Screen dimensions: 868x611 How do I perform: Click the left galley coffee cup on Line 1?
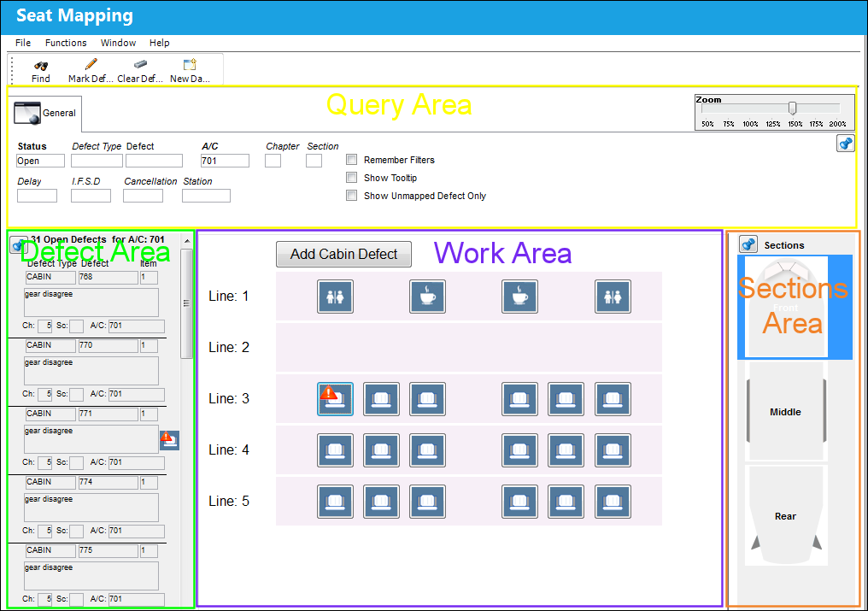point(427,297)
